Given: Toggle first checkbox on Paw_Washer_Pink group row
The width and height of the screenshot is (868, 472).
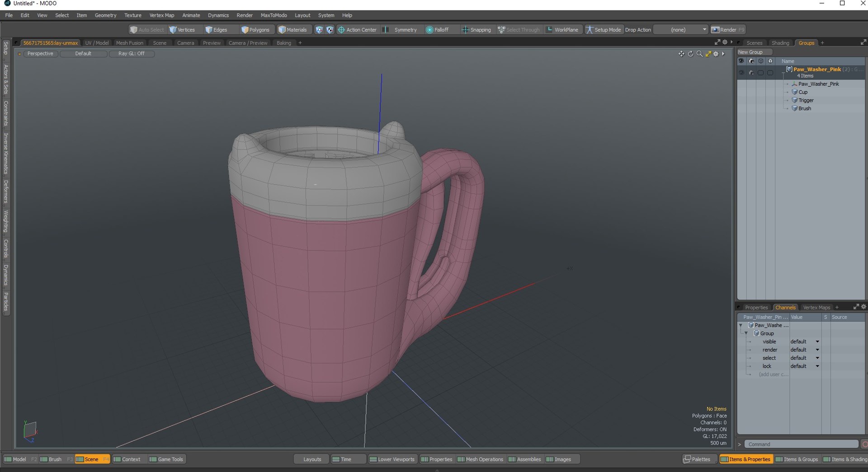Looking at the screenshot, I should (760, 72).
